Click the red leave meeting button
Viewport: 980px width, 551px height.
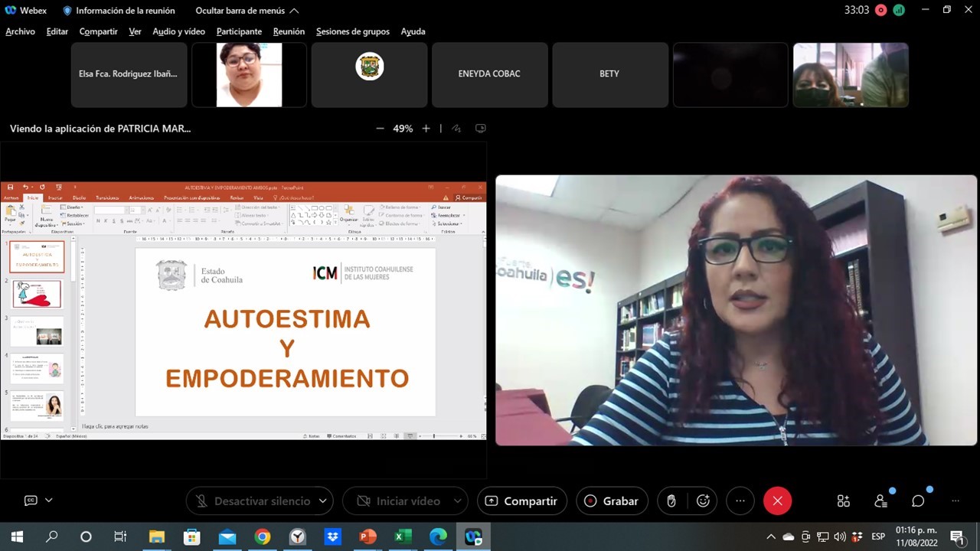click(x=777, y=501)
